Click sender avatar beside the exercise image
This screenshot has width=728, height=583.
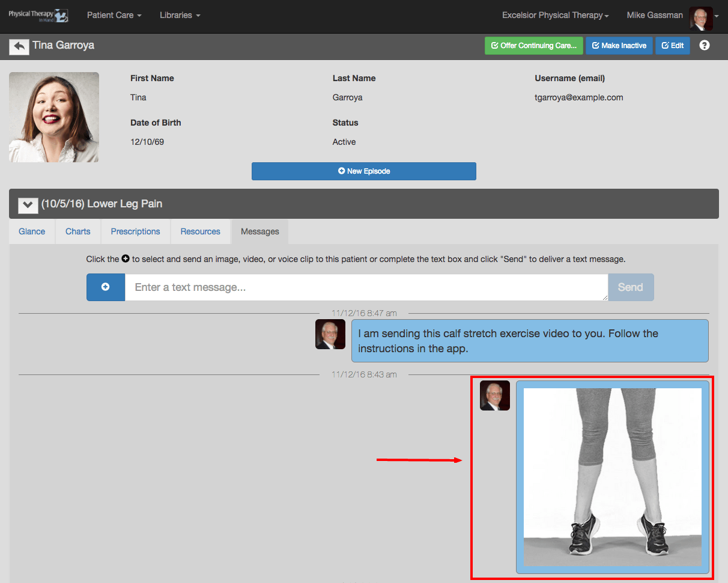tap(495, 395)
